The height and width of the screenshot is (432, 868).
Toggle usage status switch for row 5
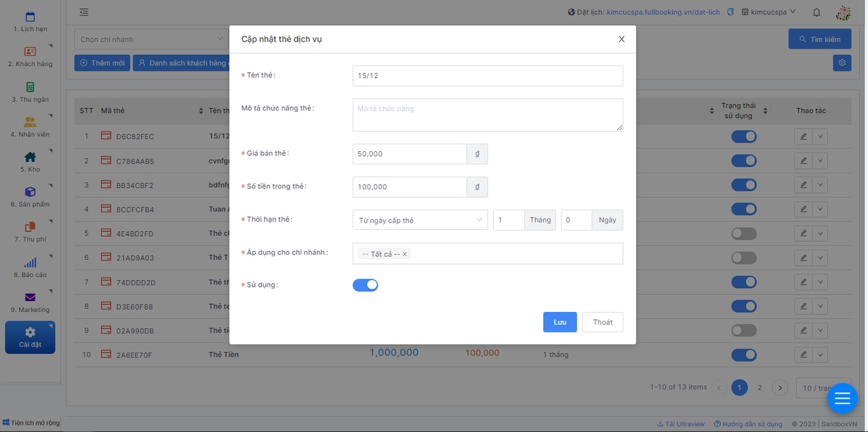coord(743,234)
